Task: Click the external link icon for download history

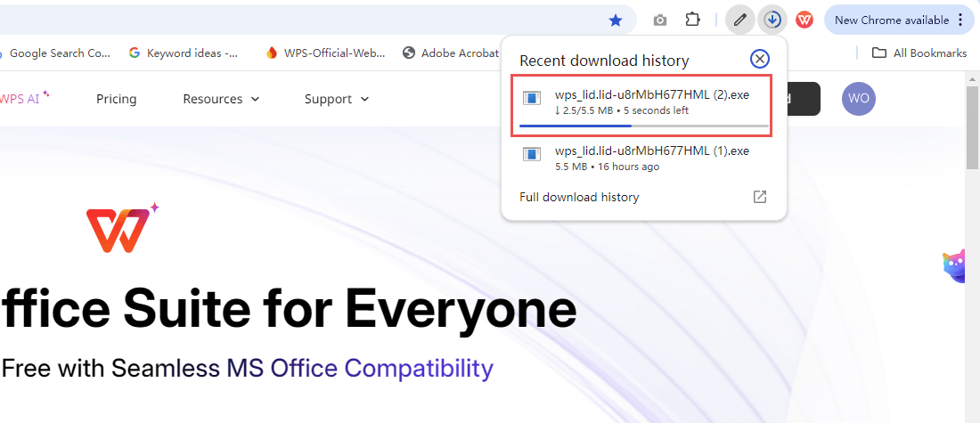Action: click(759, 198)
